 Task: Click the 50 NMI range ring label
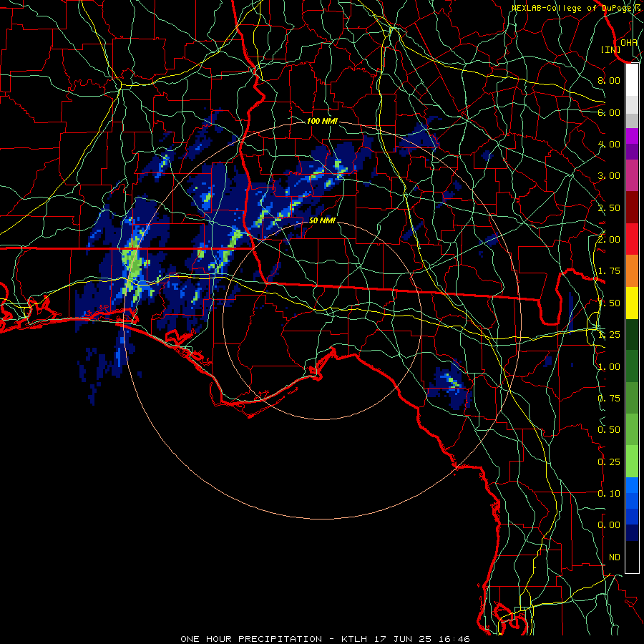pos(322,221)
